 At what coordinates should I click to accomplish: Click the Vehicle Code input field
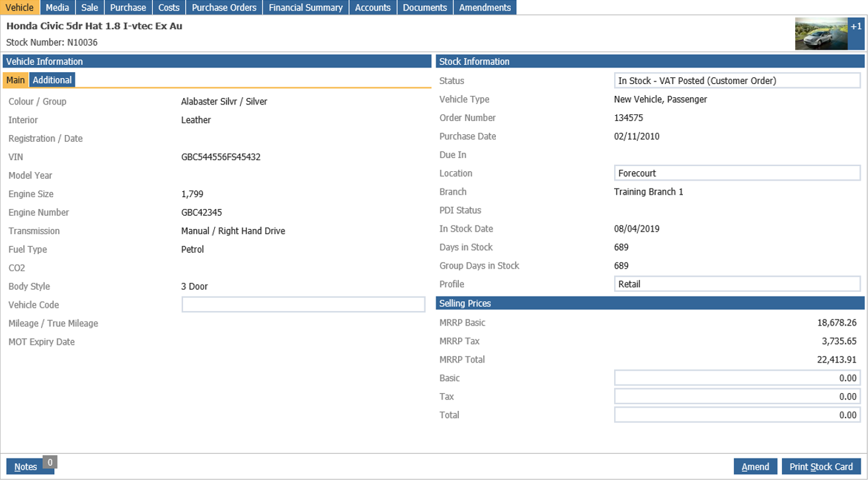coord(303,304)
